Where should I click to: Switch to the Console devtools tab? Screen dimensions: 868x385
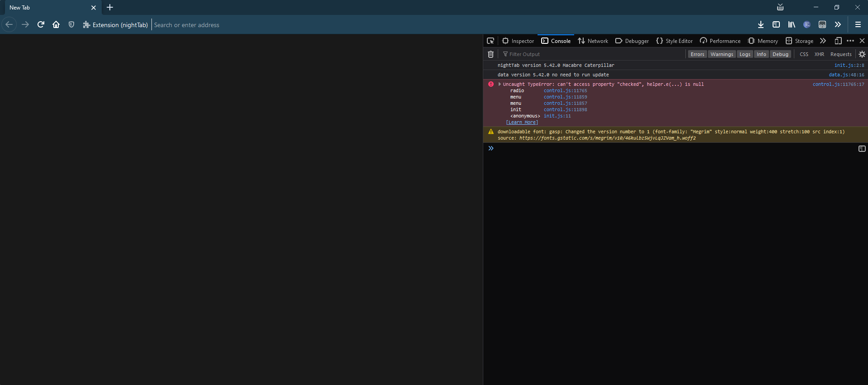click(x=556, y=41)
